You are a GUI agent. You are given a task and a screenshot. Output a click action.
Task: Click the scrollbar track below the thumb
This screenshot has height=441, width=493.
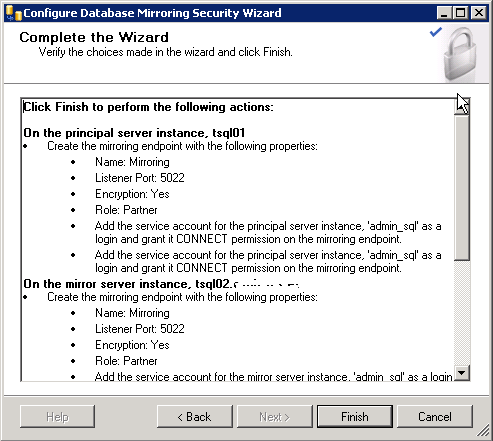tap(462, 313)
